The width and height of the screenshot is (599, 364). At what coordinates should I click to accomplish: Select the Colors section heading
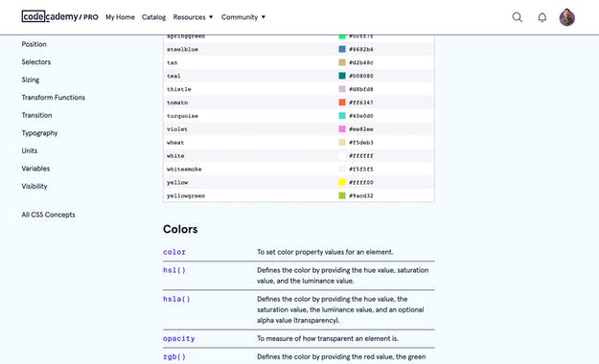(180, 229)
